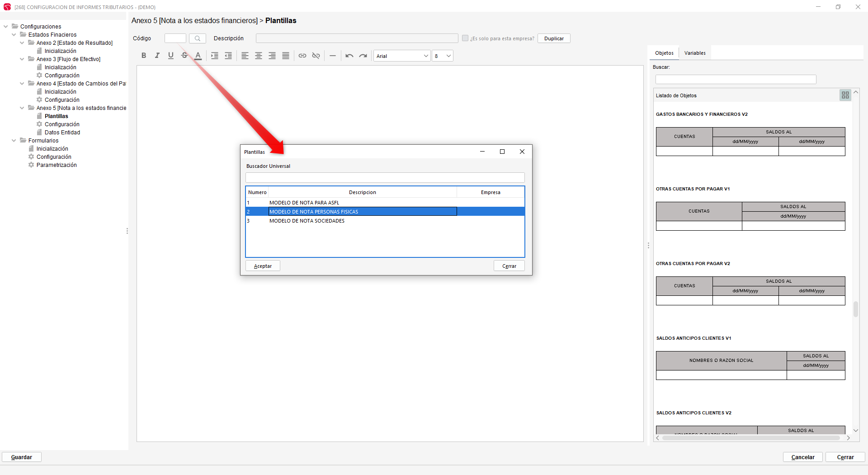Apply italic formatting

pyautogui.click(x=157, y=56)
